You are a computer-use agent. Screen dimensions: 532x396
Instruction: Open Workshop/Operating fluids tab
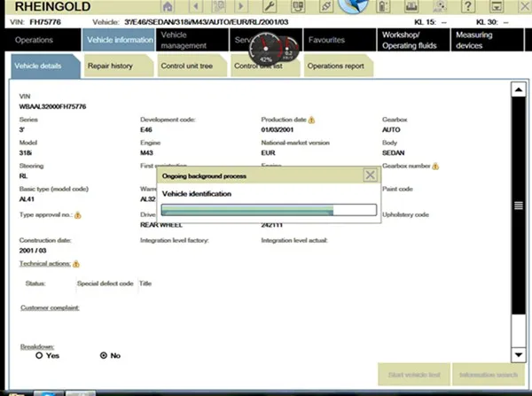click(x=413, y=40)
